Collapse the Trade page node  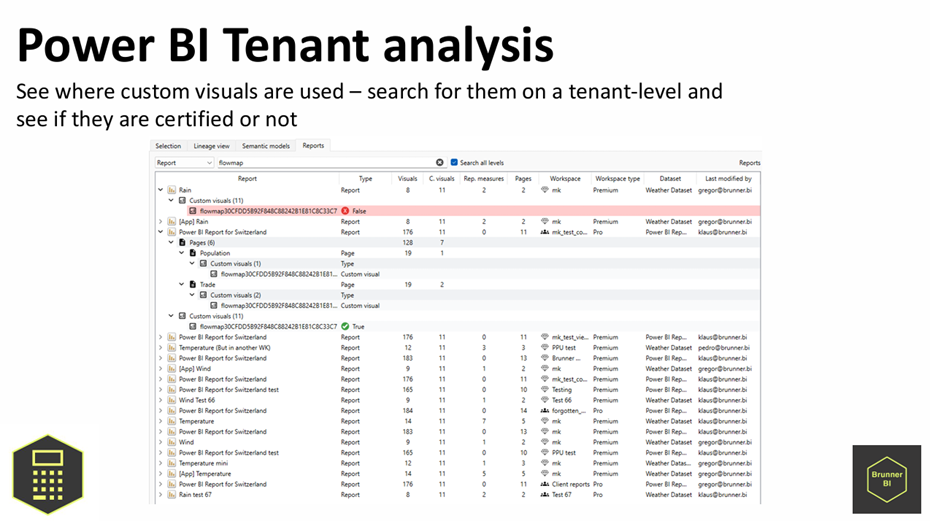pyautogui.click(x=181, y=284)
